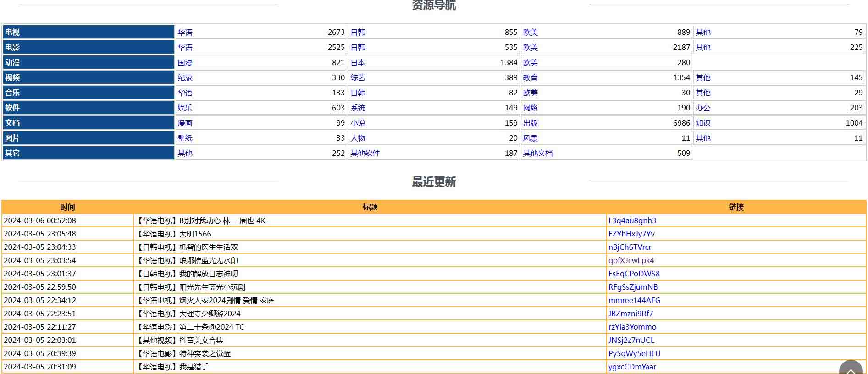Screen dimensions: 868x374
Task: Open 华语 category in the 电影 row
Action: pos(185,47)
